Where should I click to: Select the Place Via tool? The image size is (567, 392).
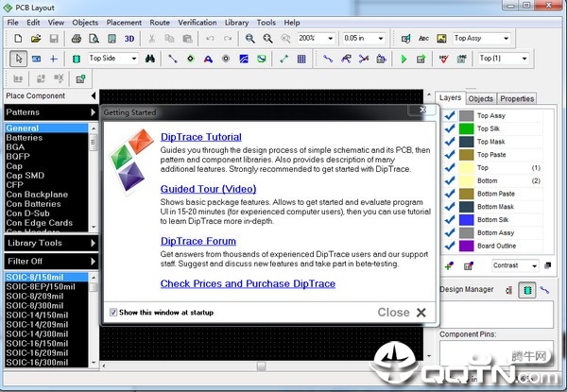226,59
